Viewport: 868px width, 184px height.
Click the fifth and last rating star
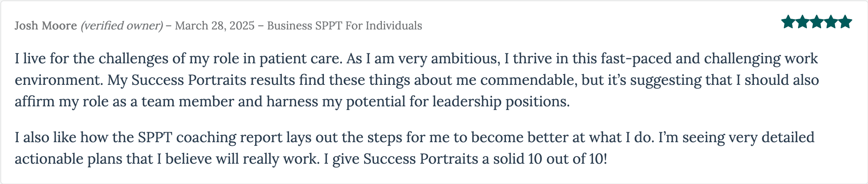click(x=845, y=22)
